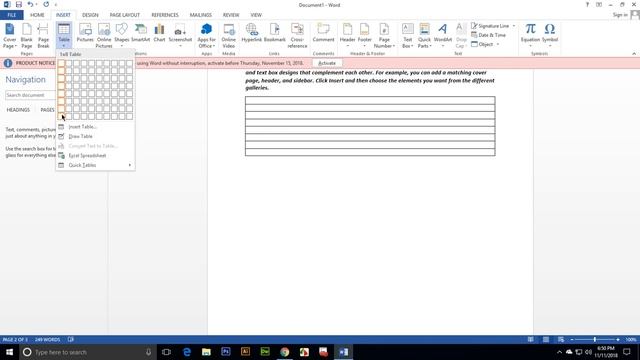640x360 pixels.
Task: Open the Screenshot tool
Action: [180, 35]
